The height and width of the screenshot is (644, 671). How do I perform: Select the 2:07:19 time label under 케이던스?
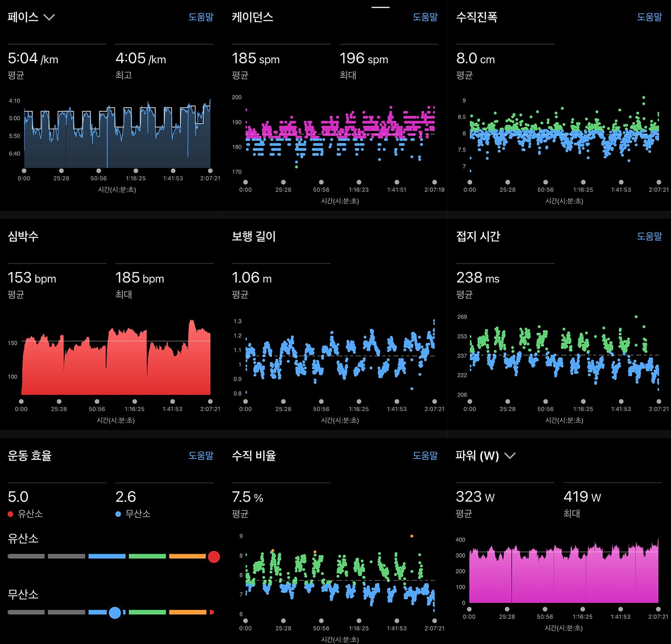coord(434,190)
